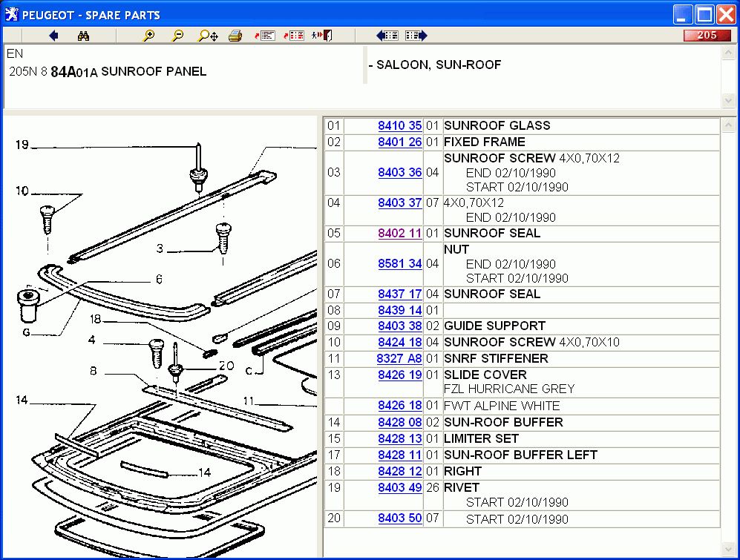Click callout number 4 in diagram
Screen dimensions: 740x560
click(91, 340)
